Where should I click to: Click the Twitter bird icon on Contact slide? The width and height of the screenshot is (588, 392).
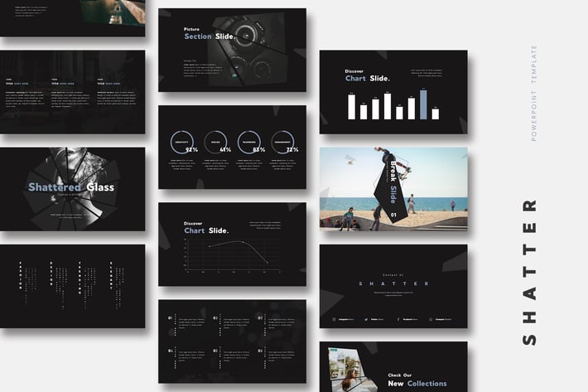[366, 320]
